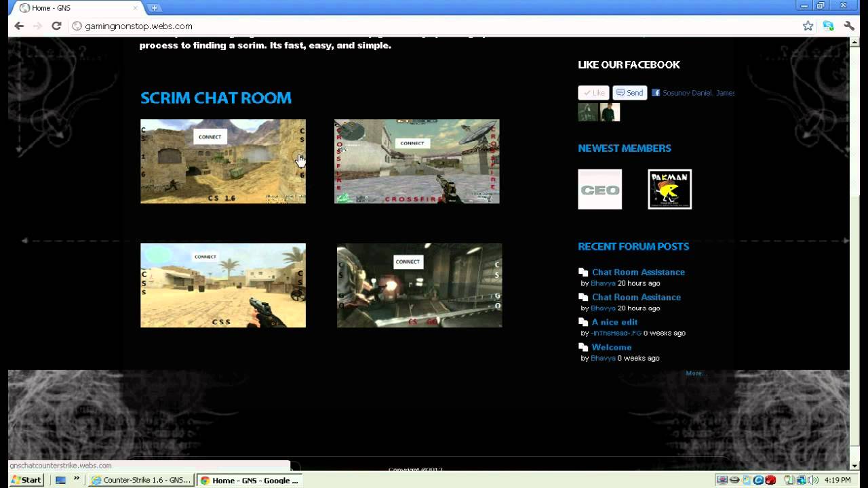The height and width of the screenshot is (488, 868).
Task: Open the CrossFire game thumbnail
Action: click(417, 161)
